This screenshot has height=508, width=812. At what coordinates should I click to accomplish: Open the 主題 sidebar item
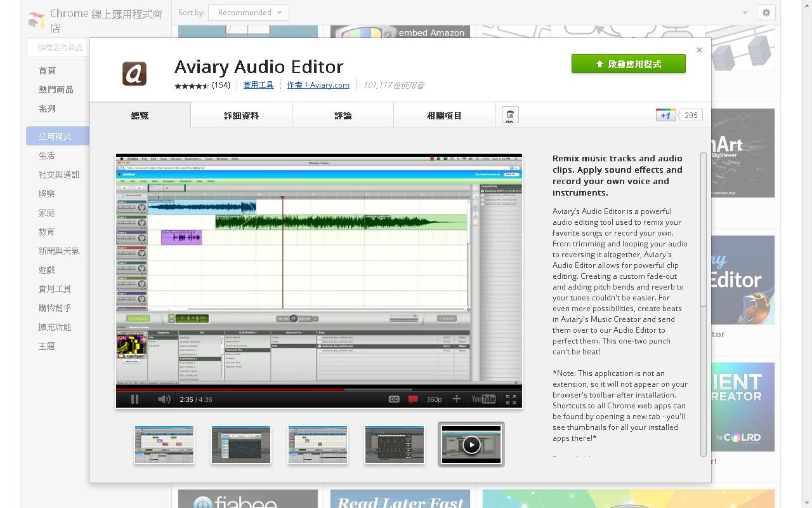46,346
